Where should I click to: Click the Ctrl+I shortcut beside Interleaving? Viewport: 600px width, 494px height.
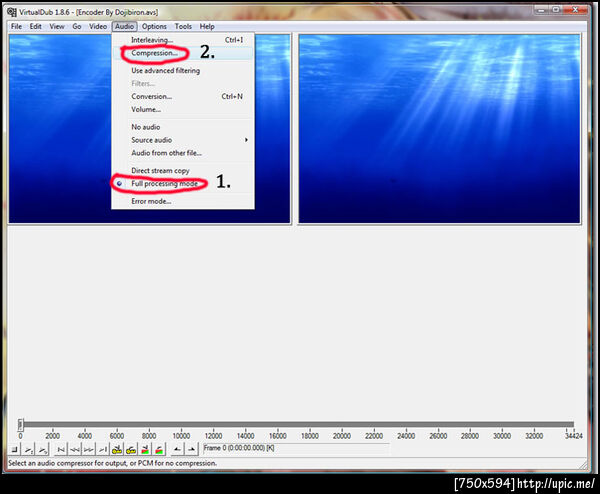(x=234, y=40)
